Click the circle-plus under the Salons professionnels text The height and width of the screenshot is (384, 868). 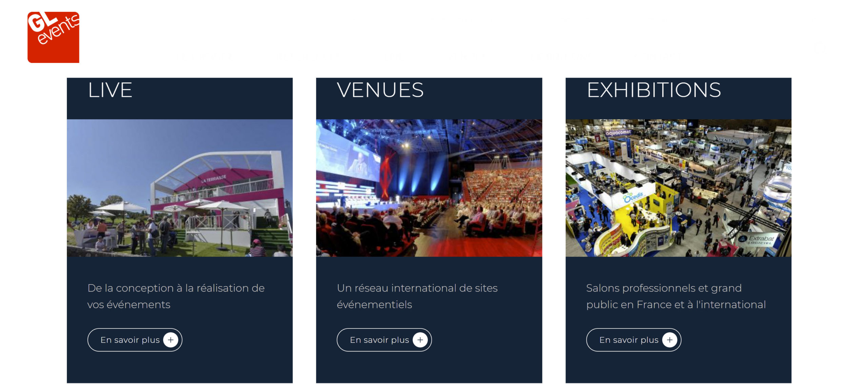[670, 340]
